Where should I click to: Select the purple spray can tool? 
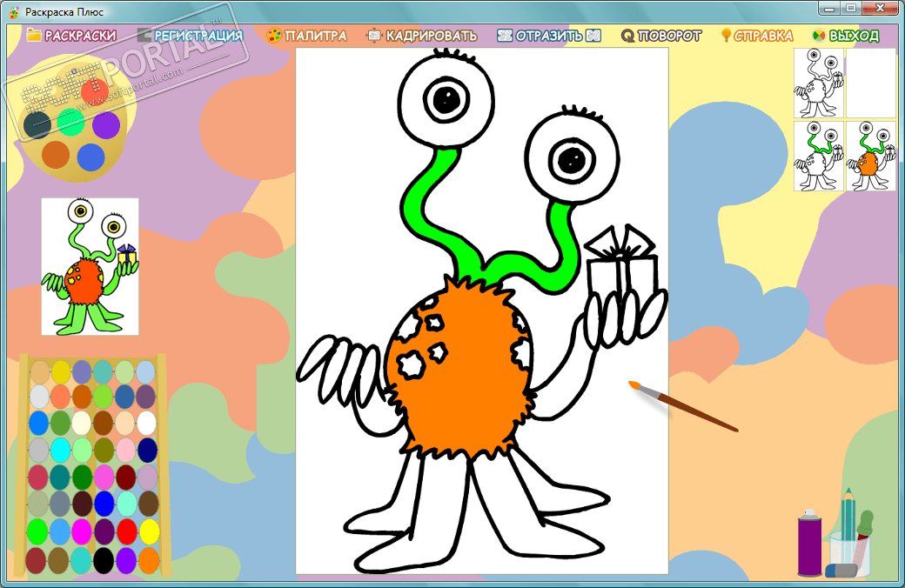[809, 543]
